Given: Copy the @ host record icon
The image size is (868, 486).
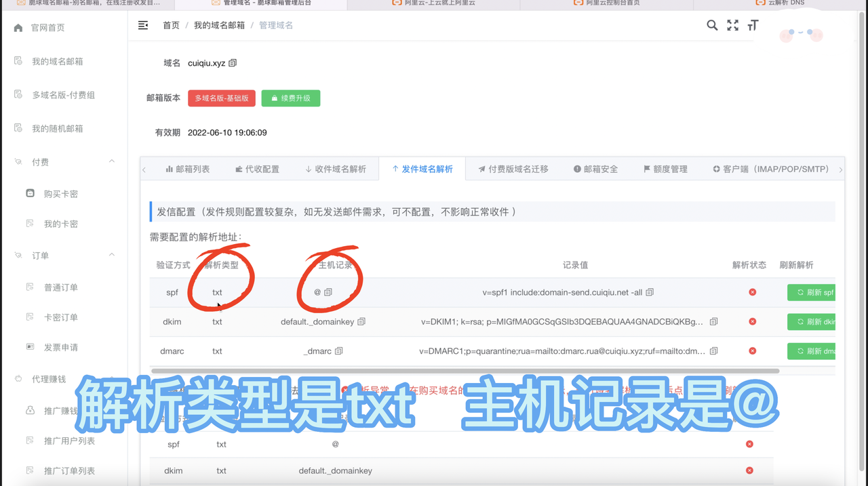Looking at the screenshot, I should tap(328, 292).
